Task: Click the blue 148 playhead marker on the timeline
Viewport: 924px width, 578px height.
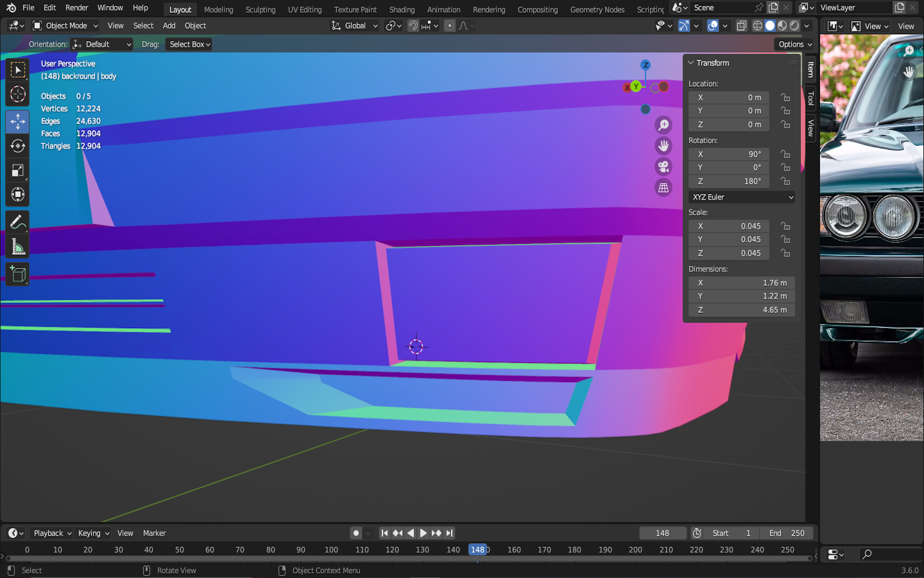Action: tap(477, 550)
